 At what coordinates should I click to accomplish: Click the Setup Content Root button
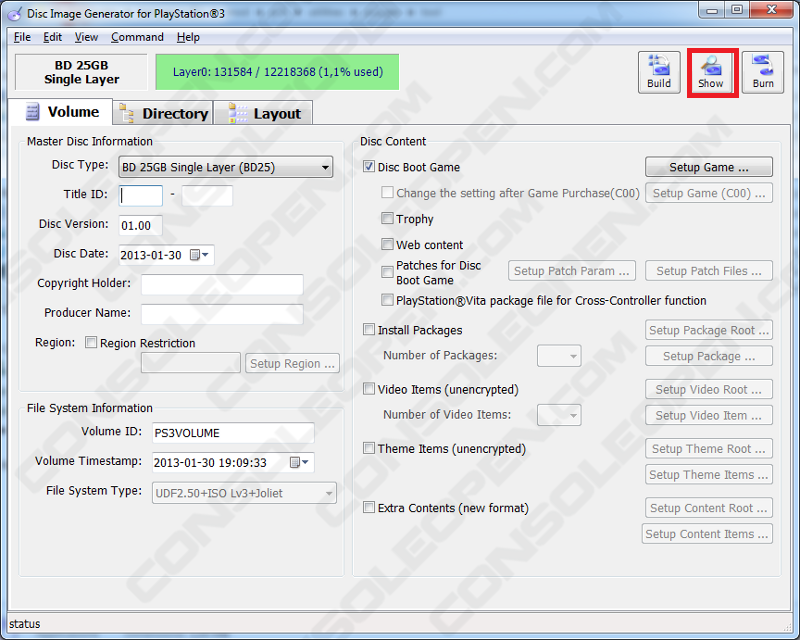[709, 507]
